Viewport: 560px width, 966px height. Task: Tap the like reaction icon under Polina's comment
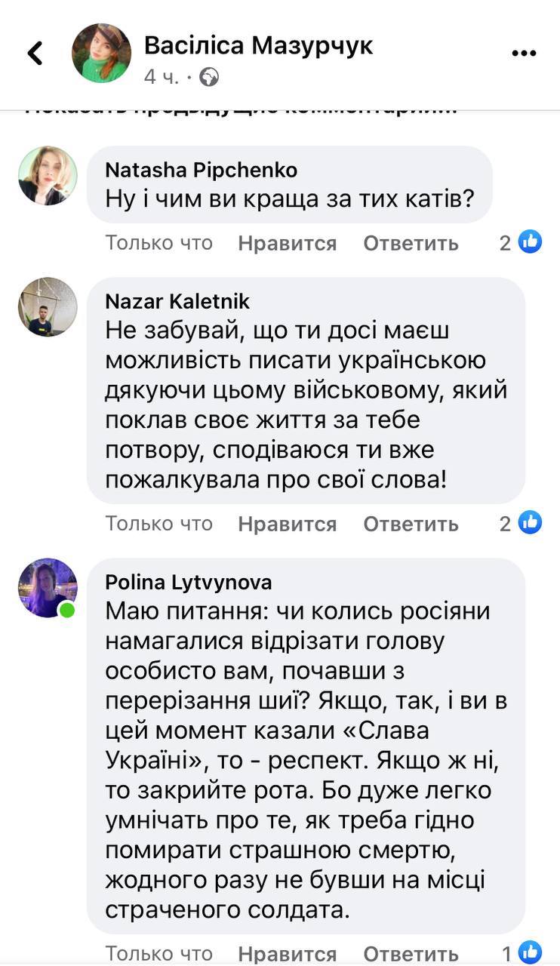click(531, 952)
